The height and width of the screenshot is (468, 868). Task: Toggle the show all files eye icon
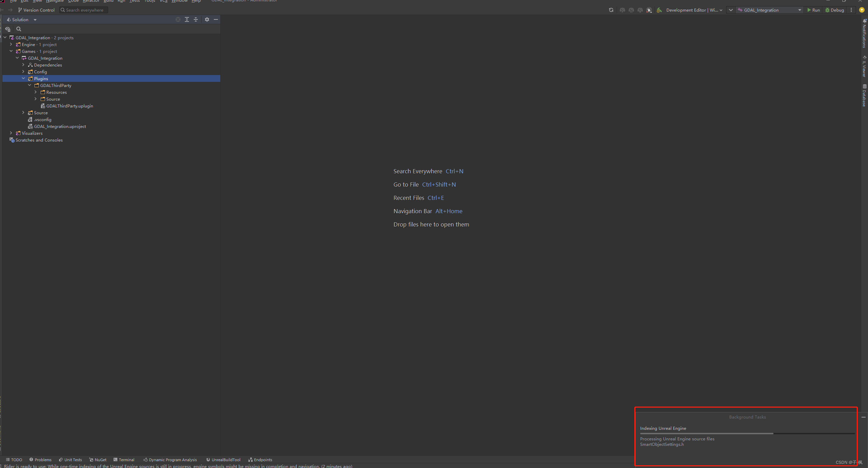(8, 29)
